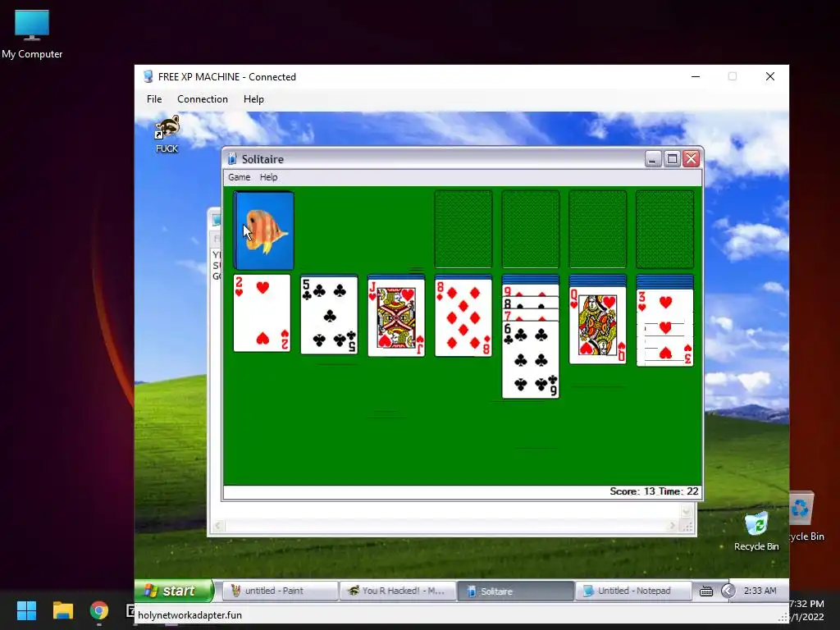840x630 pixels.
Task: Open the File menu of FREE XP MACHINE
Action: pyautogui.click(x=154, y=99)
